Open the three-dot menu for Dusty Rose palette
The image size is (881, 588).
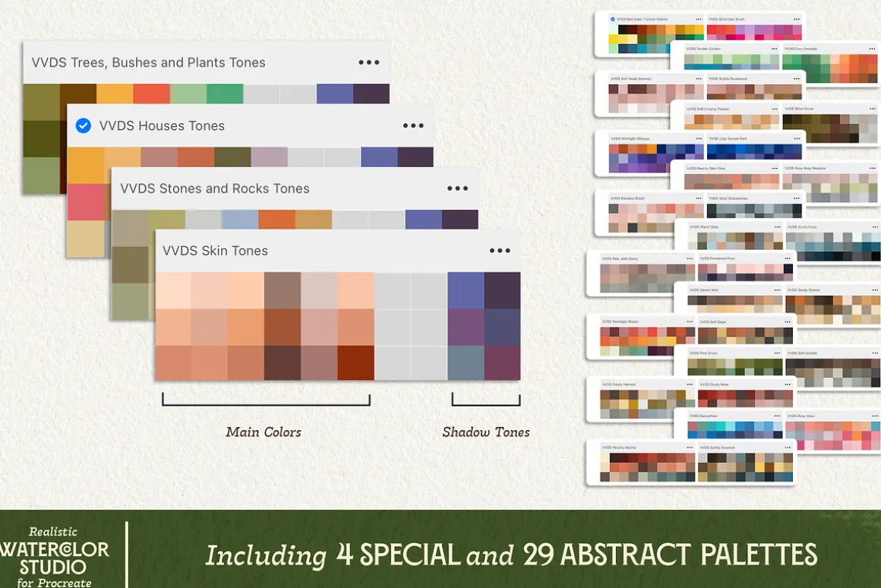(788, 384)
